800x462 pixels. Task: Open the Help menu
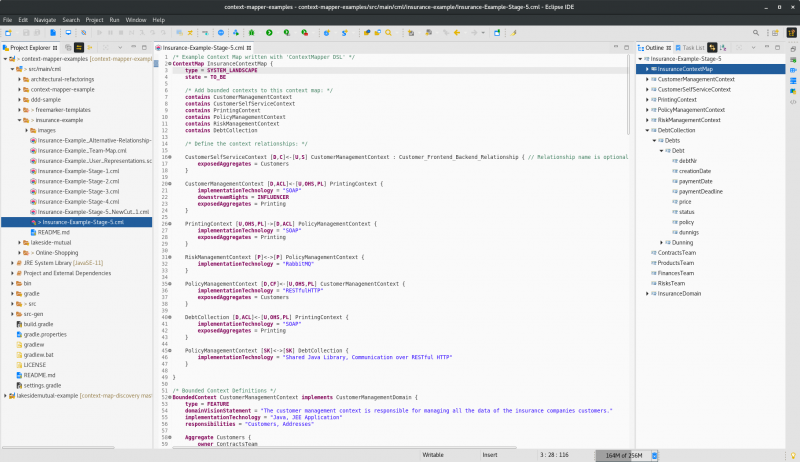[159, 20]
